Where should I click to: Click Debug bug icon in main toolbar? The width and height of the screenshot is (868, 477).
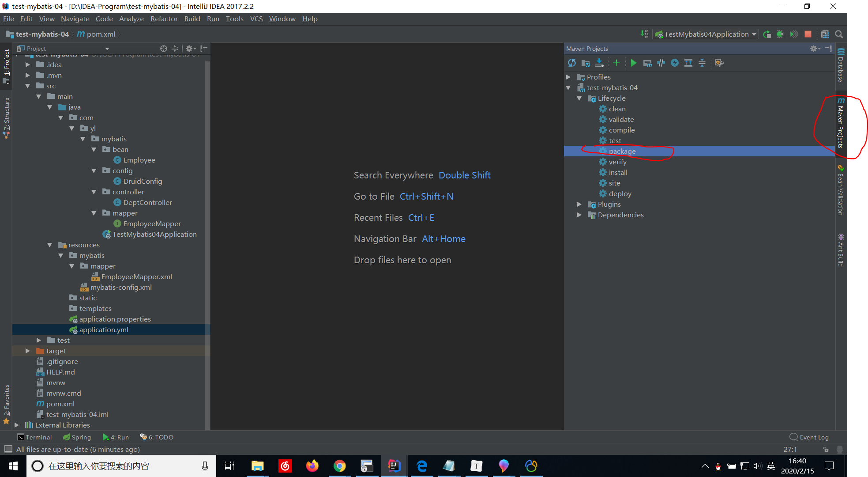(x=780, y=34)
